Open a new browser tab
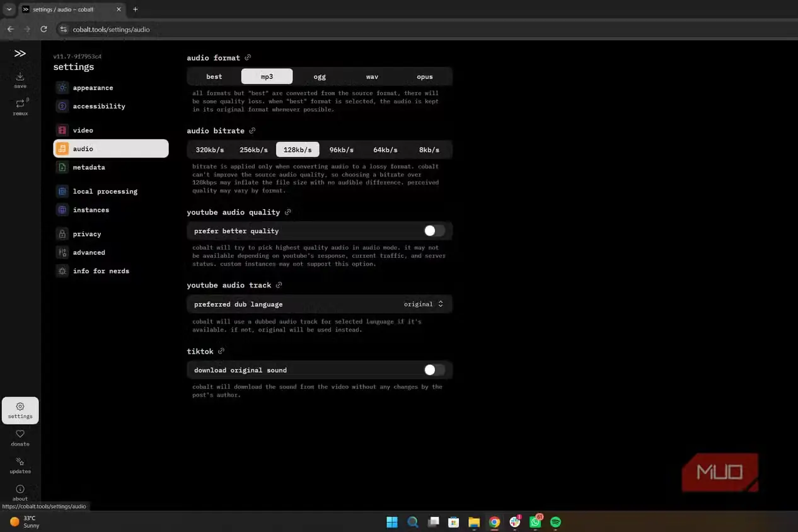Screen dimensions: 798x532 tap(135, 9)
